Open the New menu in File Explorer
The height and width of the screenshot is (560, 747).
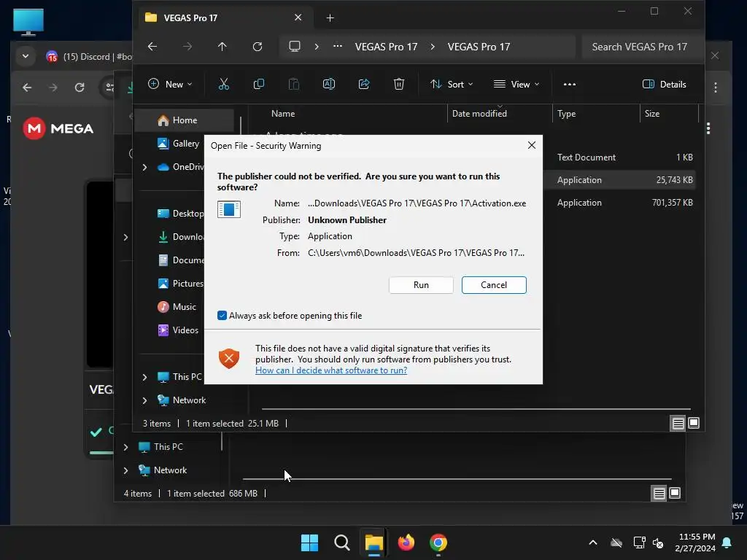pos(170,85)
